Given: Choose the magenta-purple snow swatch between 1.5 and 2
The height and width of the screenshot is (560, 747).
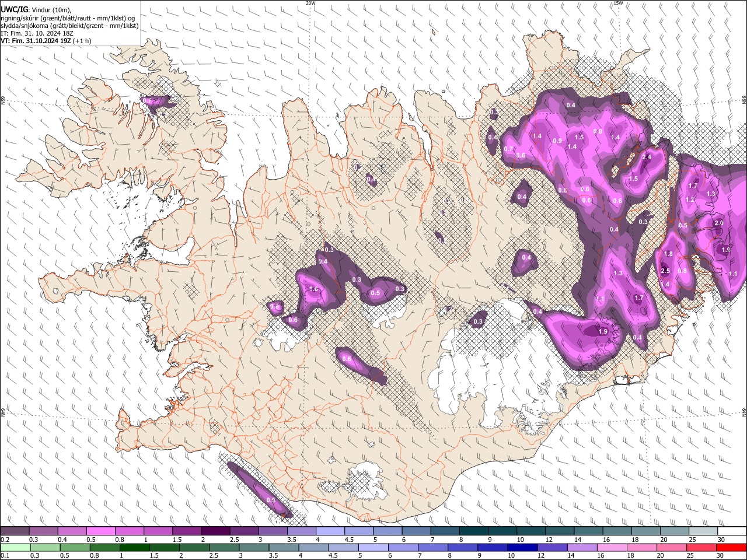Looking at the screenshot, I should point(187,531).
